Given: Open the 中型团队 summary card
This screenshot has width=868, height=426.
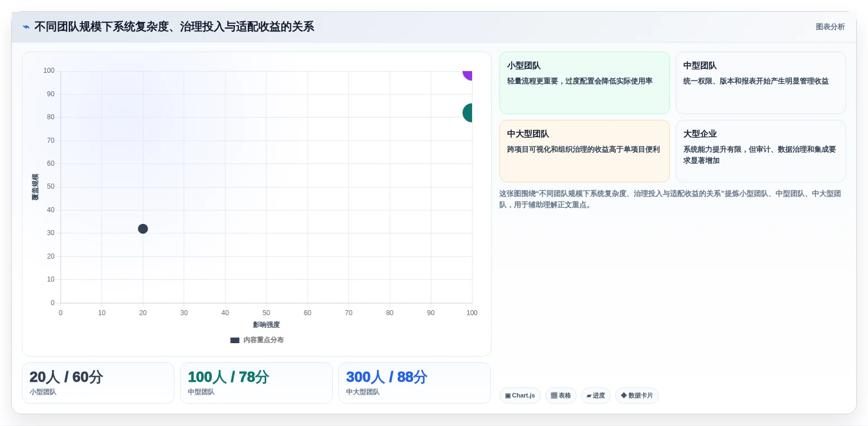Looking at the screenshot, I should [x=761, y=83].
